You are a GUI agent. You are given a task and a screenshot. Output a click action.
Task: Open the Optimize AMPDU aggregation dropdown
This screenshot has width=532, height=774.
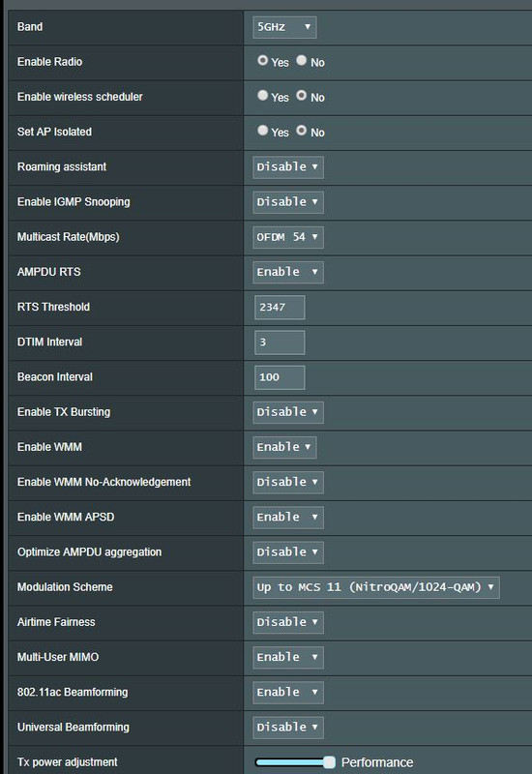(x=288, y=552)
